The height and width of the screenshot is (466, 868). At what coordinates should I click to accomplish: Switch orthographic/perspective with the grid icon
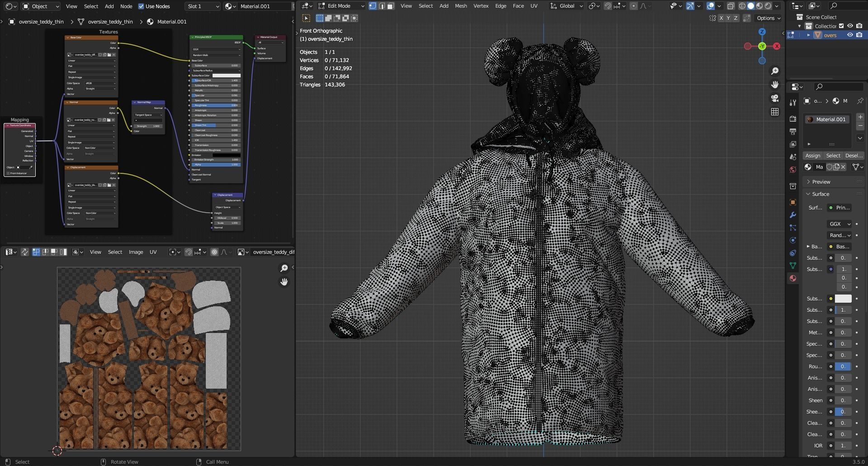tap(775, 112)
